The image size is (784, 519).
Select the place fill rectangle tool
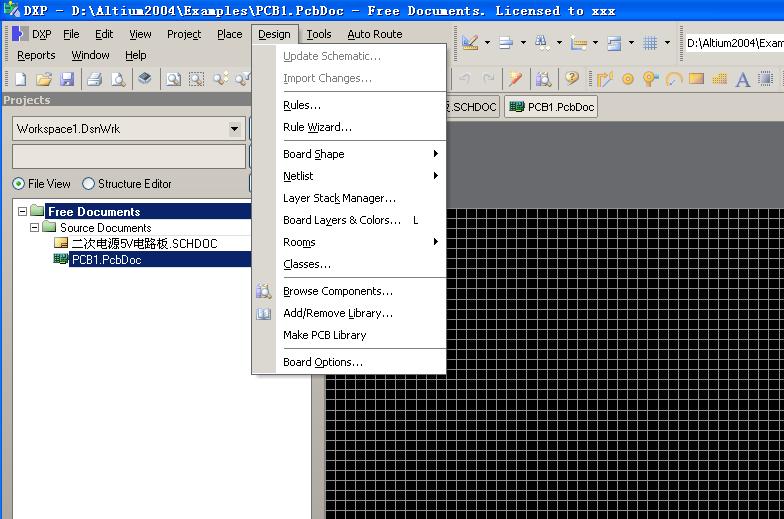tap(696, 78)
